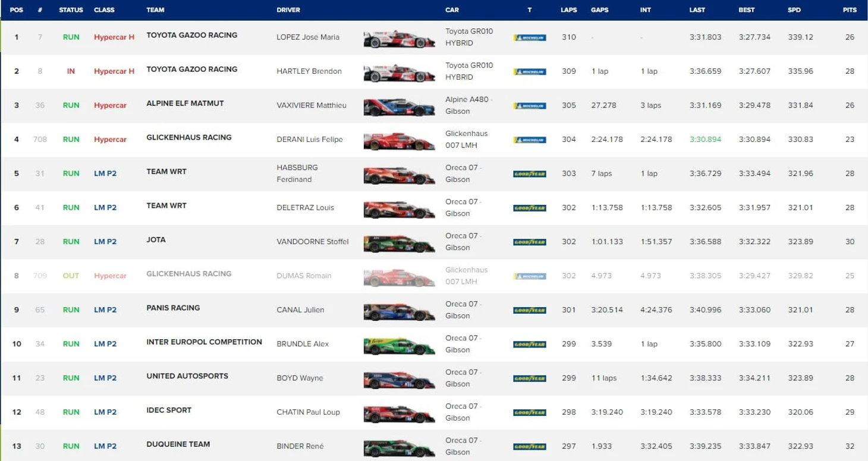The width and height of the screenshot is (868, 461).
Task: Click Goodyear logo in UNITED AUTOSPORTS row
Action: 529,378
